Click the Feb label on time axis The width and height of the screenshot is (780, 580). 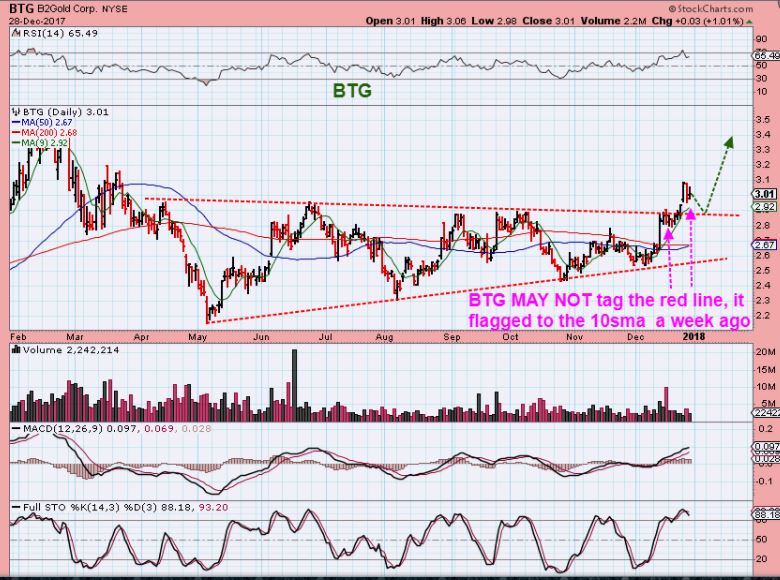coord(18,337)
